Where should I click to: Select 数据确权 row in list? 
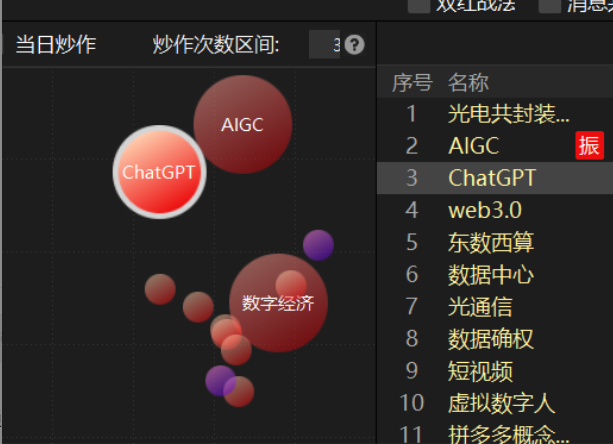(495, 338)
